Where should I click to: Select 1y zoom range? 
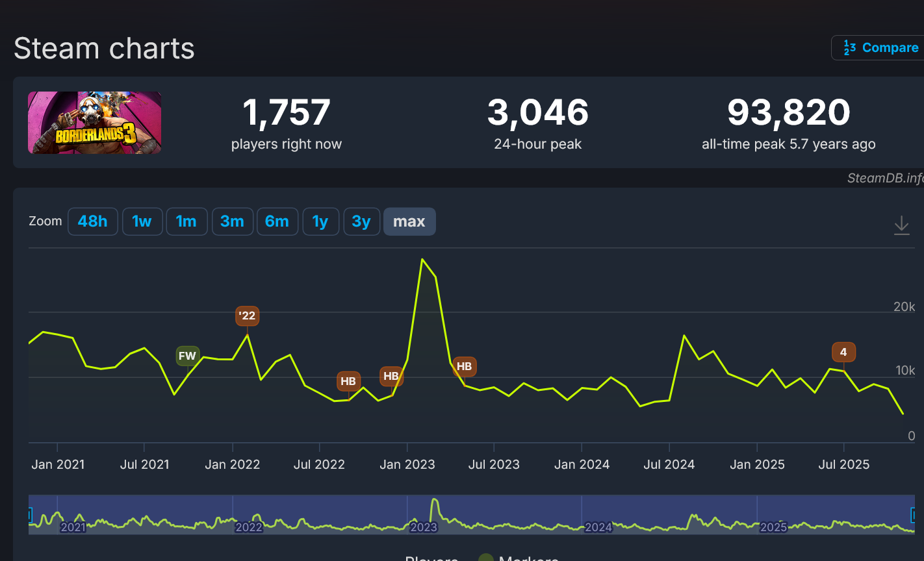[320, 221]
